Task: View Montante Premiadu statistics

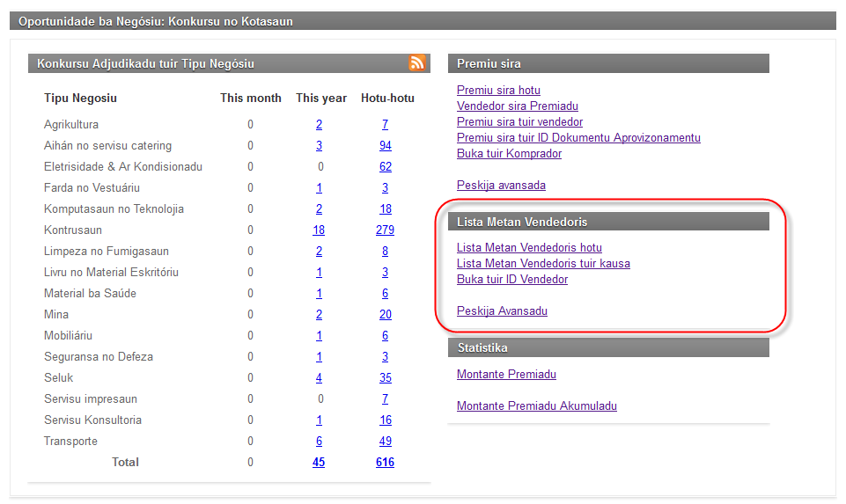Action: (506, 375)
